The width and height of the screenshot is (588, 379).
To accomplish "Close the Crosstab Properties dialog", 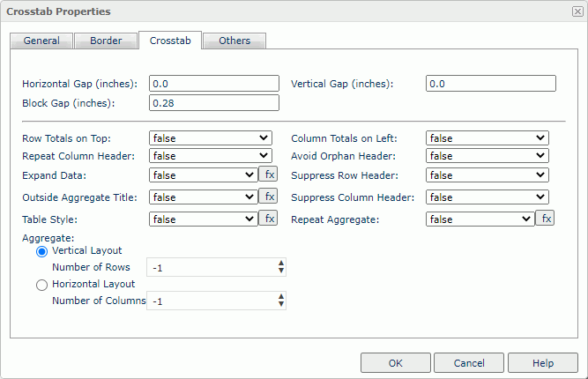I will point(577,11).
